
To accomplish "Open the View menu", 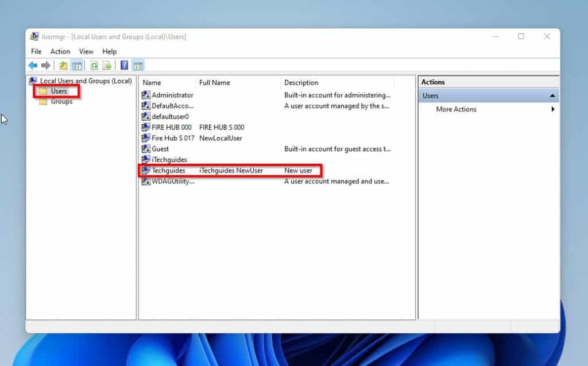I will (86, 52).
